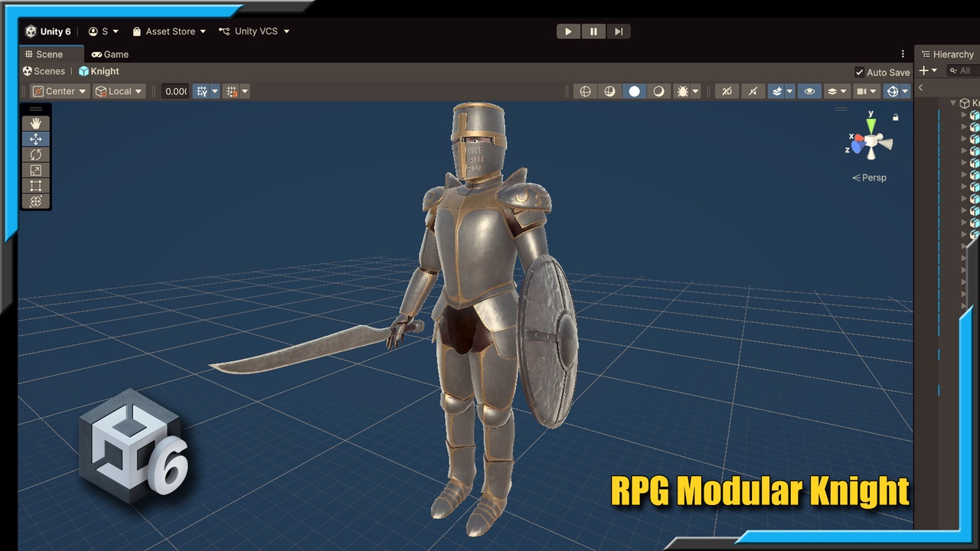This screenshot has width=980, height=551.
Task: Open scene camera settings icon
Action: (x=861, y=91)
